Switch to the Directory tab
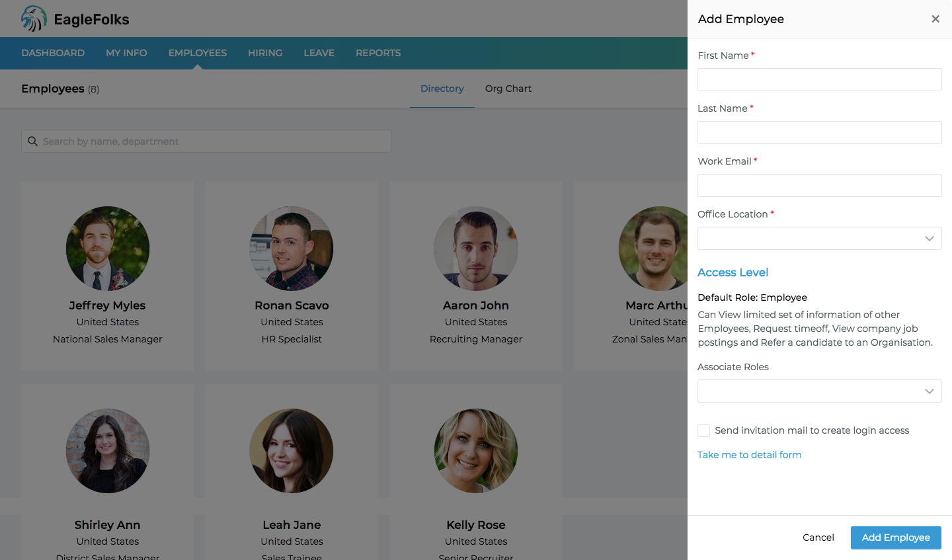The image size is (952, 560). pos(442,89)
